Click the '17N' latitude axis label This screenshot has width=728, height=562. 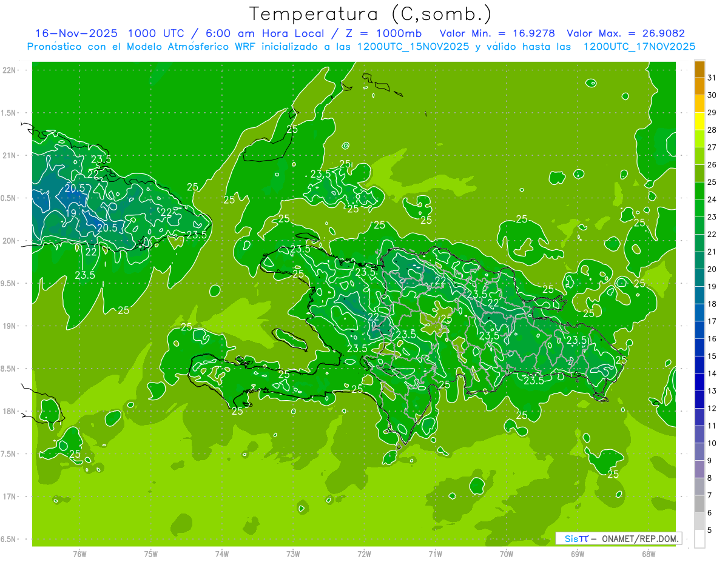pyautogui.click(x=9, y=497)
